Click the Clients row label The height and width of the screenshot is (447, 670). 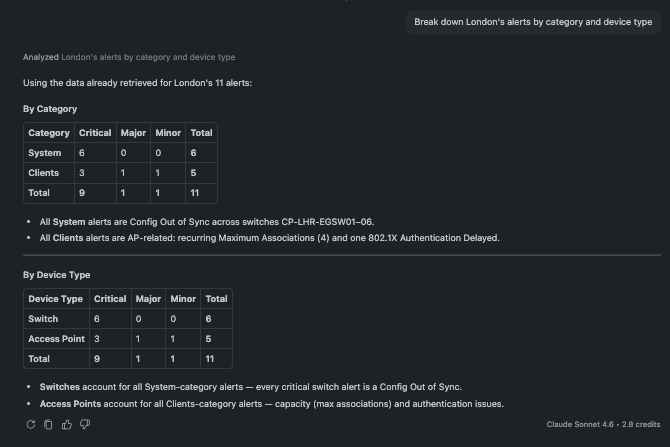click(43, 173)
